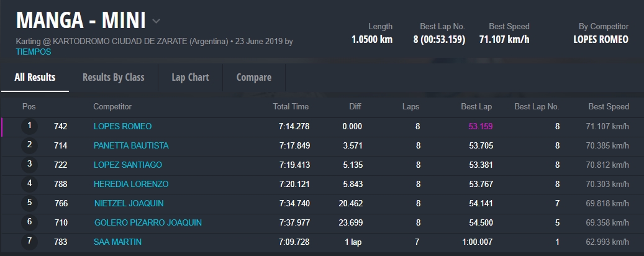This screenshot has width=644, height=256.
Task: Click position 2 circle badge
Action: 29,145
